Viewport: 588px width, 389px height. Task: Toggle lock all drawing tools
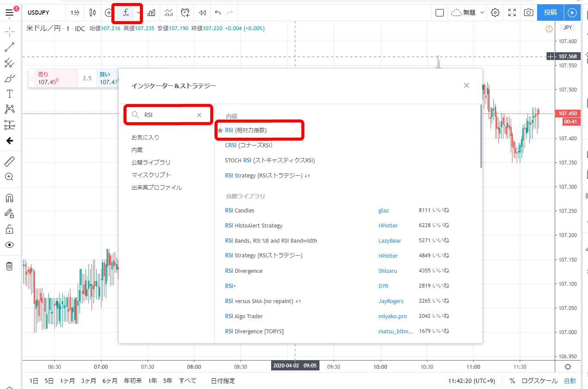pos(9,229)
